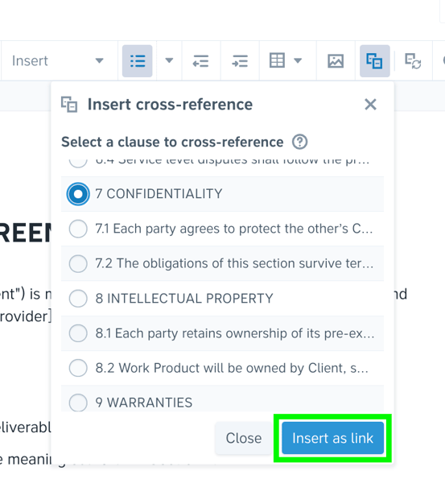Click the update cross-references icon

413,61
